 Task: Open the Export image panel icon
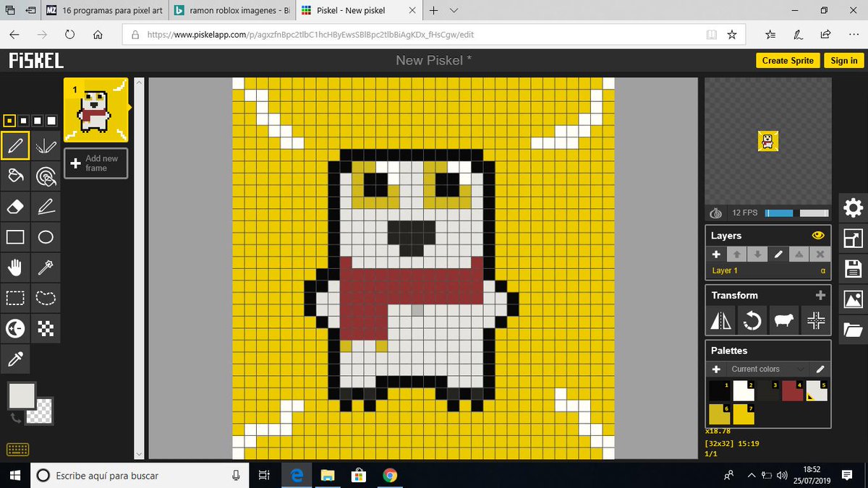point(854,299)
